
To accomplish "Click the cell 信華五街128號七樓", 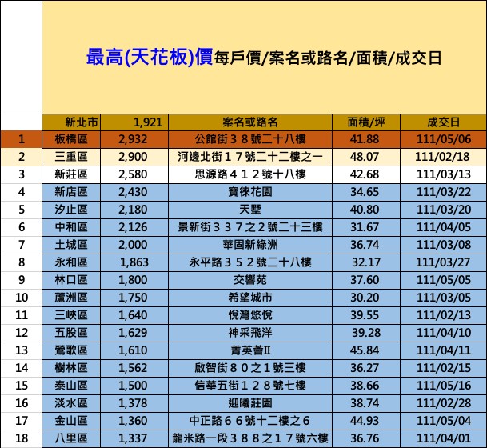I will click(x=250, y=386).
